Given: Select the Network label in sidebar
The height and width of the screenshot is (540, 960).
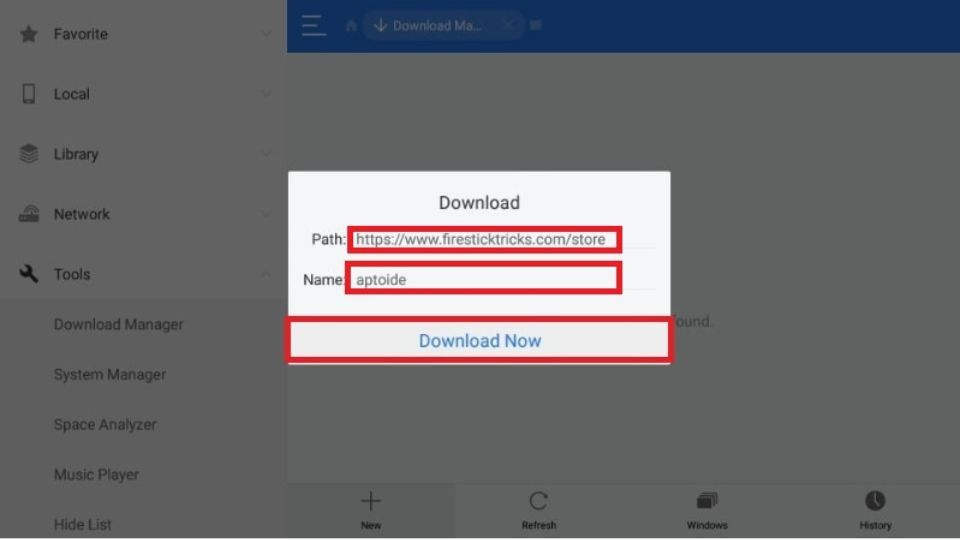Looking at the screenshot, I should coord(81,214).
